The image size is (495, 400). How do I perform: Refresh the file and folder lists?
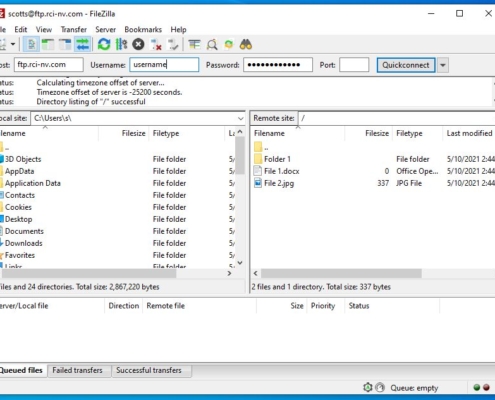tap(104, 44)
